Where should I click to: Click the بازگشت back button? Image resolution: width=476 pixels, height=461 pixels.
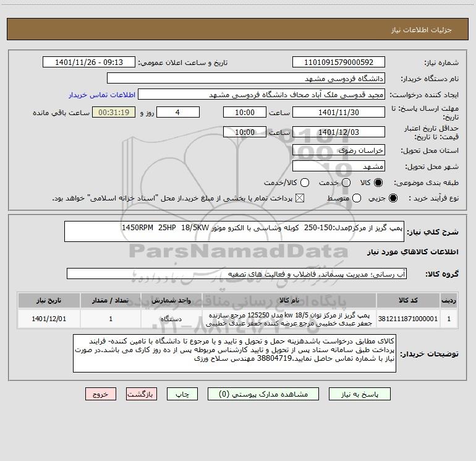click(142, 394)
